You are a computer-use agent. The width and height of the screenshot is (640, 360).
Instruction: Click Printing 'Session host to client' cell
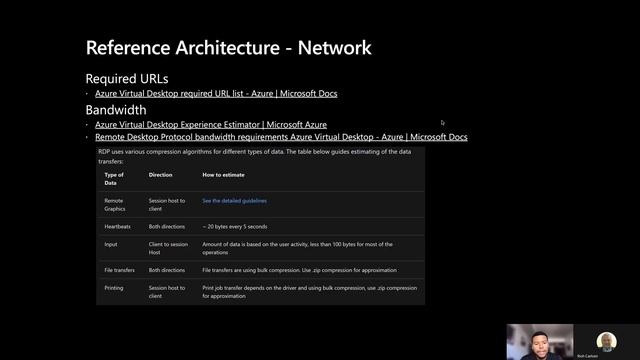pos(167,292)
